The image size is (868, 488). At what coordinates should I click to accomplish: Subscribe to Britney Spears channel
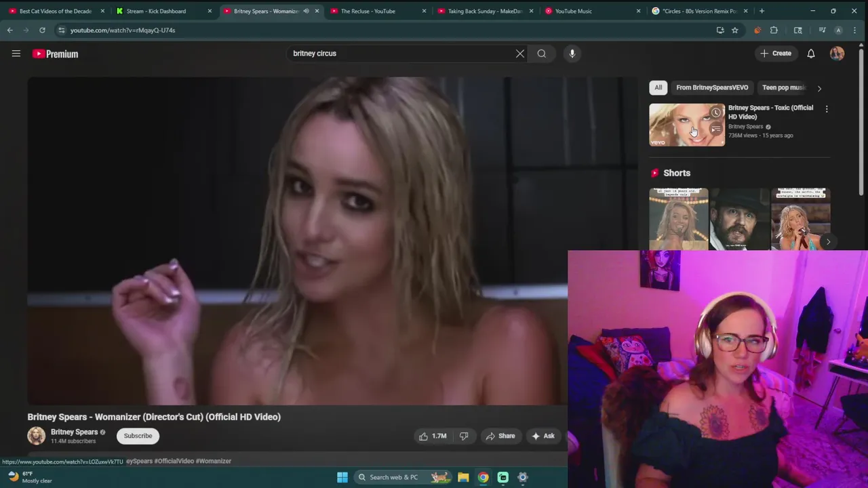point(138,436)
